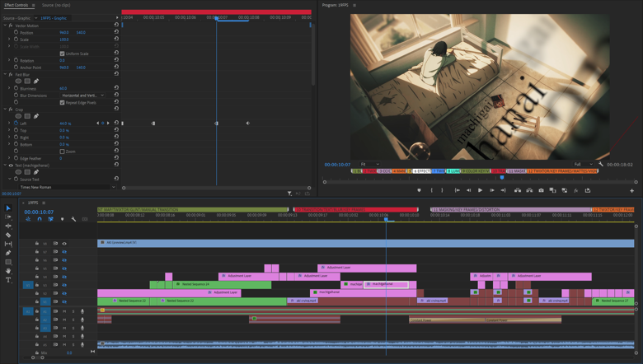Click Mark Out bracket in Program monitor
This screenshot has width=643, height=364.
(x=442, y=190)
